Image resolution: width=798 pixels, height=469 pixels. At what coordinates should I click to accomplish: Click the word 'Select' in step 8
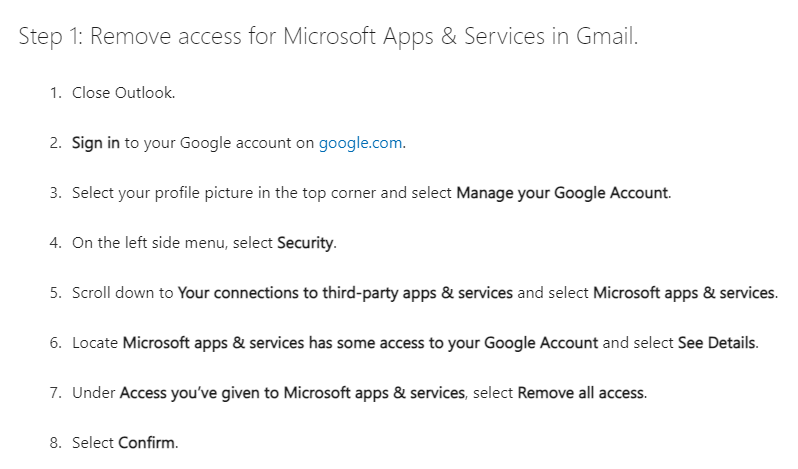(x=93, y=443)
